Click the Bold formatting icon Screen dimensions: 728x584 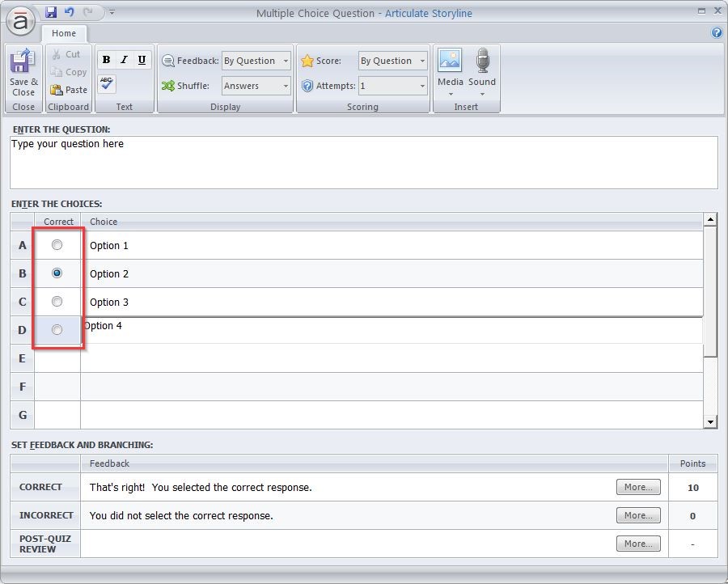[106, 60]
